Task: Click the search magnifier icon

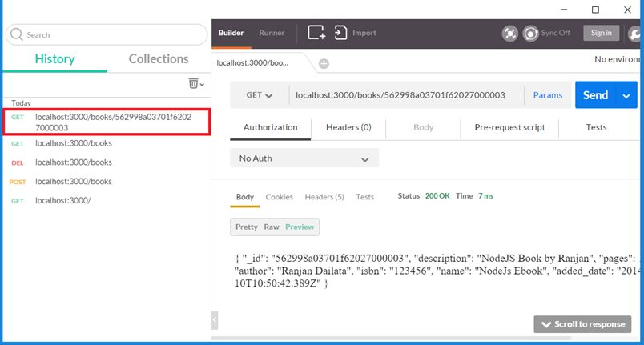Action: 17,34
